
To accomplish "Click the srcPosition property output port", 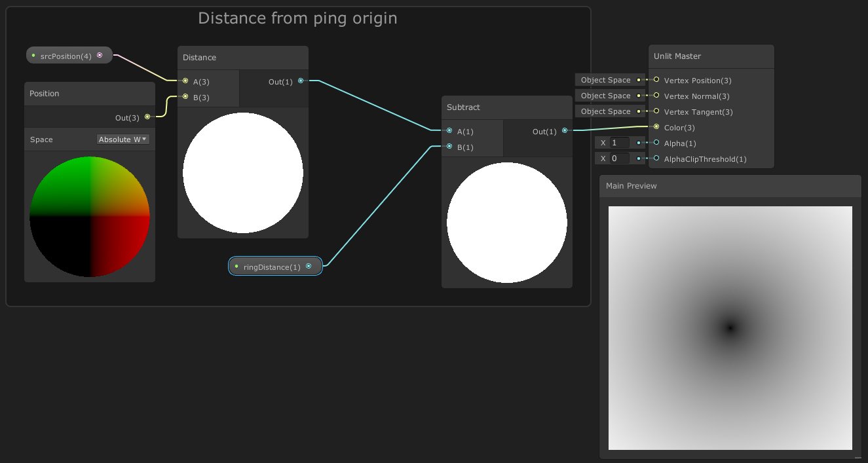I will click(100, 56).
